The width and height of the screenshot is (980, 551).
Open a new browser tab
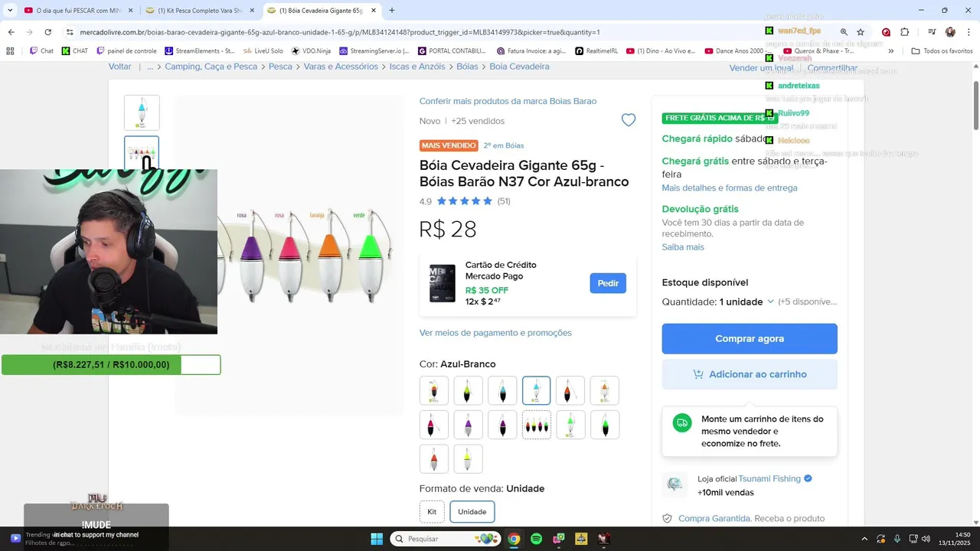[392, 11]
